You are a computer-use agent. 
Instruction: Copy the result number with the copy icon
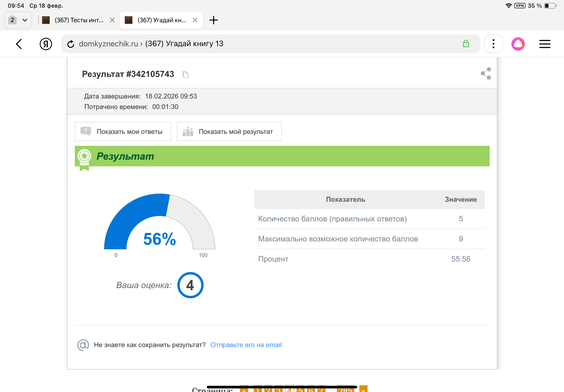(186, 74)
